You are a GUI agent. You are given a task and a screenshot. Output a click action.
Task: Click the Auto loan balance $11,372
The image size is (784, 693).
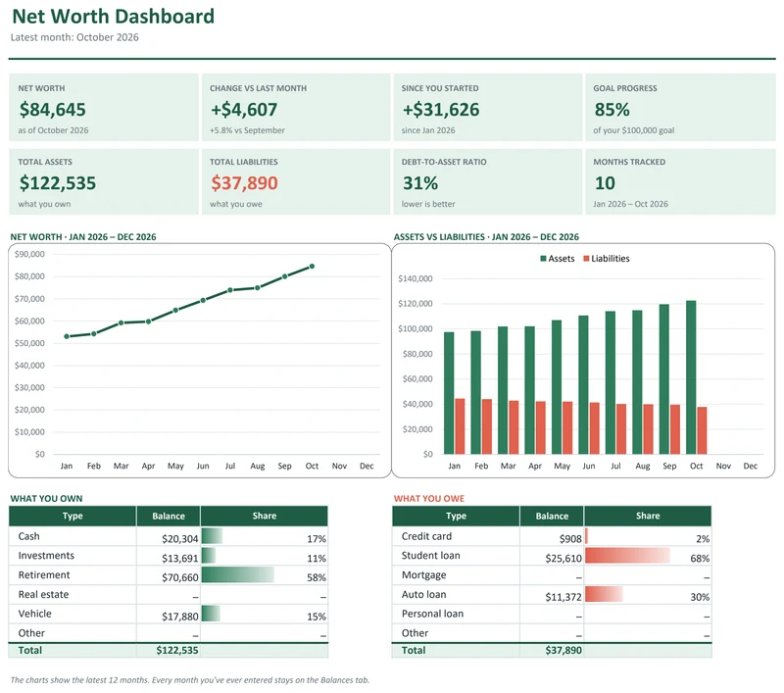[x=563, y=597]
